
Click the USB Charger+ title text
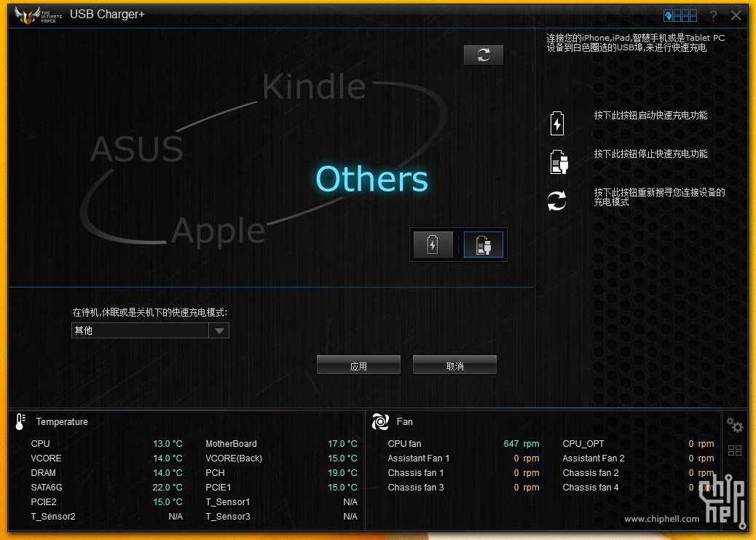pyautogui.click(x=107, y=15)
